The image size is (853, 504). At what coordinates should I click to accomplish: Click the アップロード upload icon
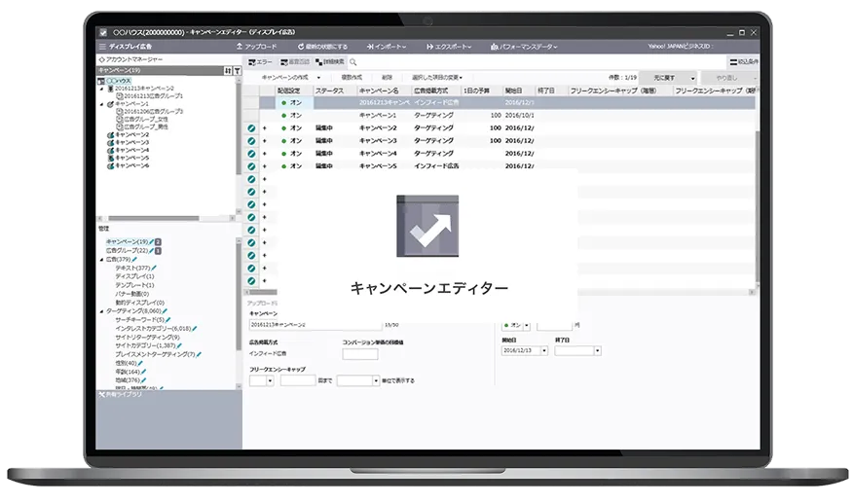click(x=239, y=46)
